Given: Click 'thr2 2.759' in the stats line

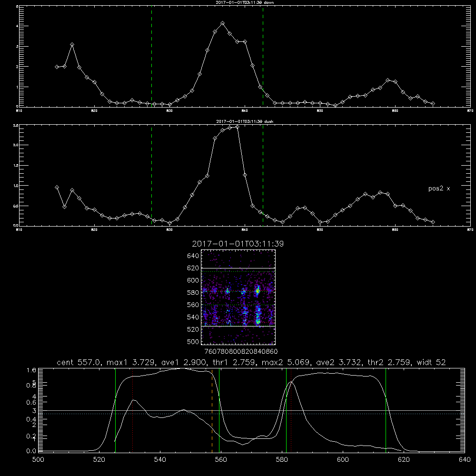Looking at the screenshot, I should click(x=390, y=362).
